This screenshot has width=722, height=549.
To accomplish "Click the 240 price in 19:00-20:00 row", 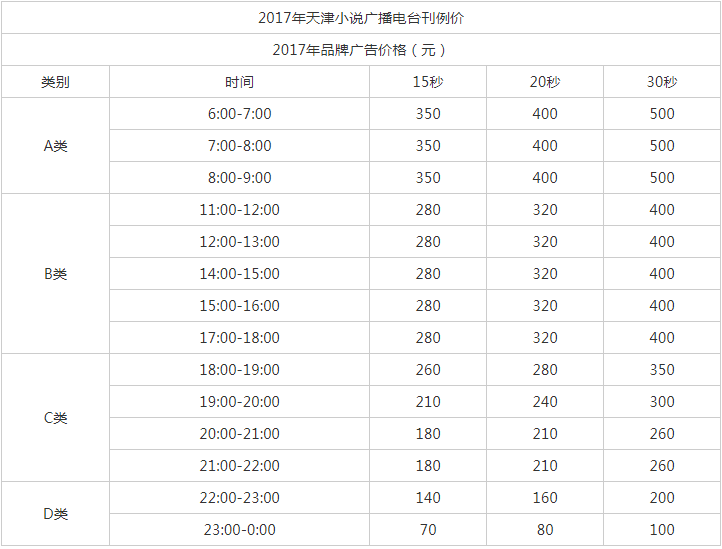I will pos(545,402).
